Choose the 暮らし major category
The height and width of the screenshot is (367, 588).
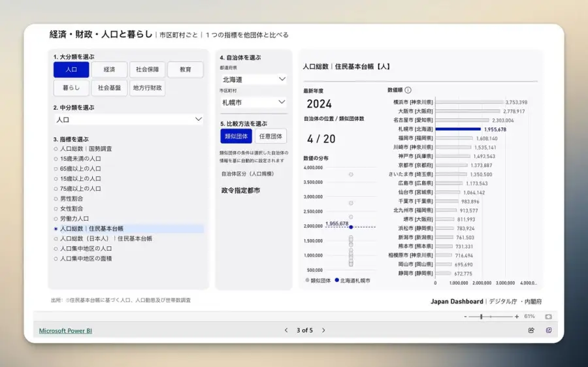tap(71, 88)
